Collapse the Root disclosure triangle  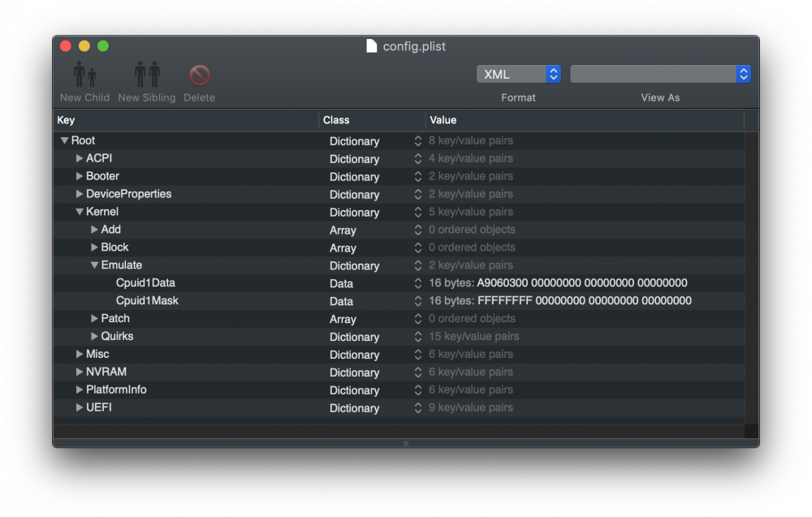point(64,140)
